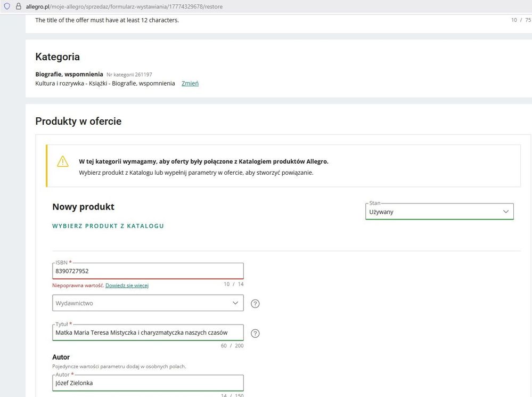Viewport: 532px width, 397px height.
Task: Click the yellow warning triangle icon
Action: [63, 161]
